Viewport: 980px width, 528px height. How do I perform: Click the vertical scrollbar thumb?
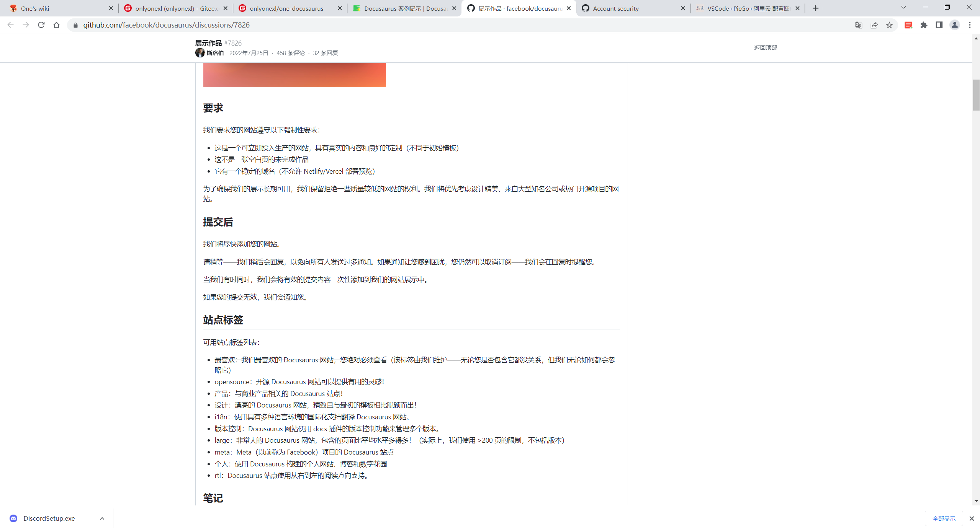point(976,95)
